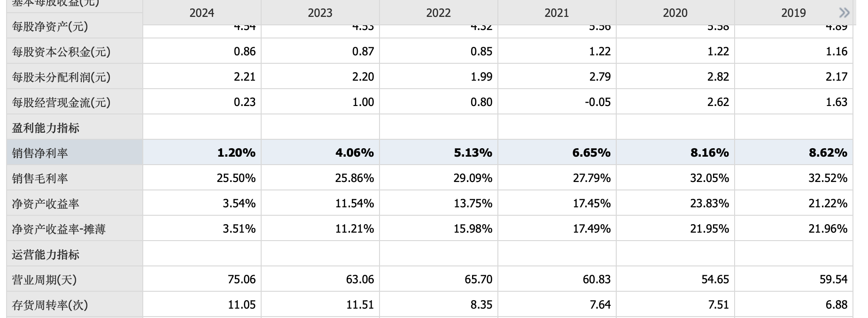Click the 1.20% net margin cell for 2024
The height and width of the screenshot is (318, 868).
pyautogui.click(x=236, y=153)
